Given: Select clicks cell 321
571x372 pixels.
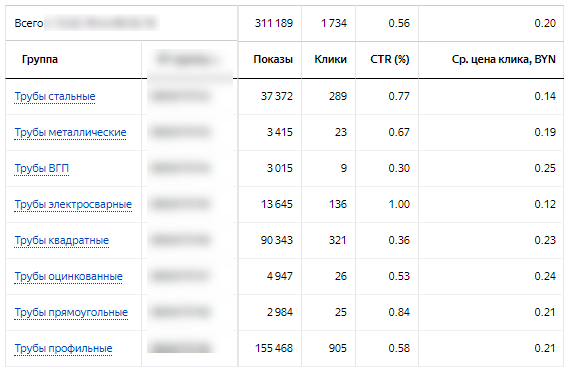Looking at the screenshot, I should click(x=338, y=241).
